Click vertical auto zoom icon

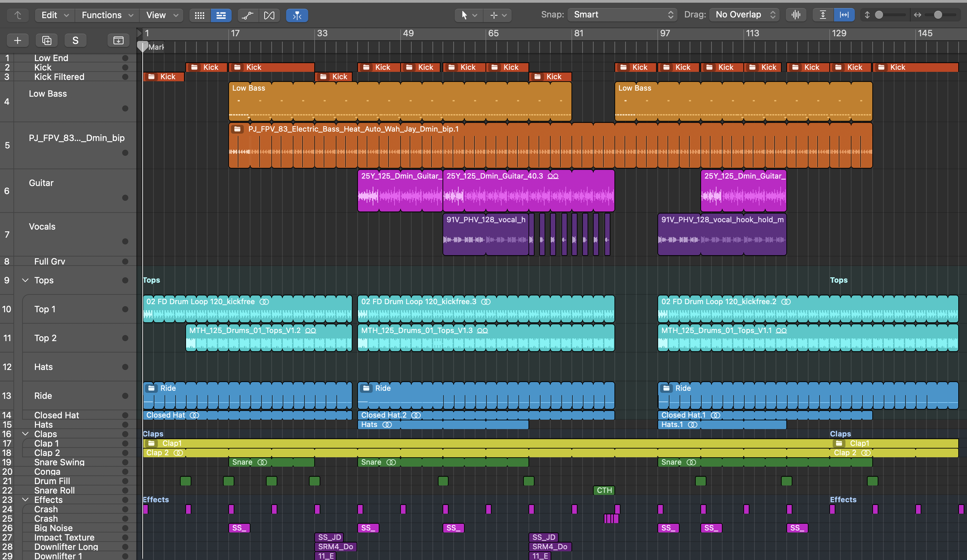click(823, 15)
